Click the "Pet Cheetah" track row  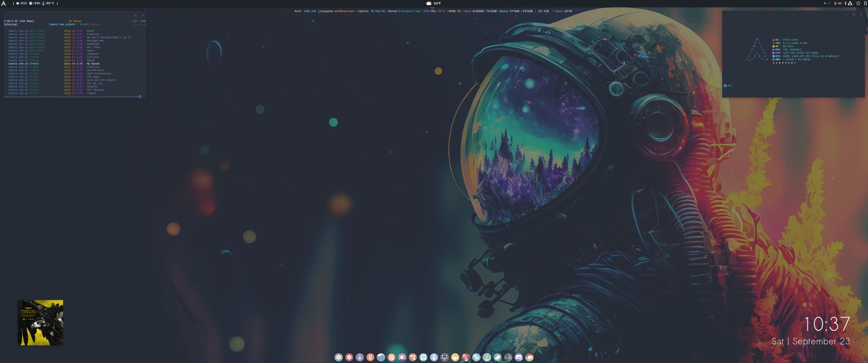(x=95, y=90)
